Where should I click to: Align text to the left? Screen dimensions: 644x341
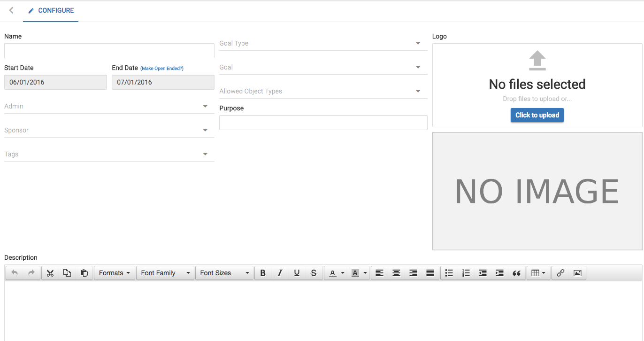tap(379, 273)
